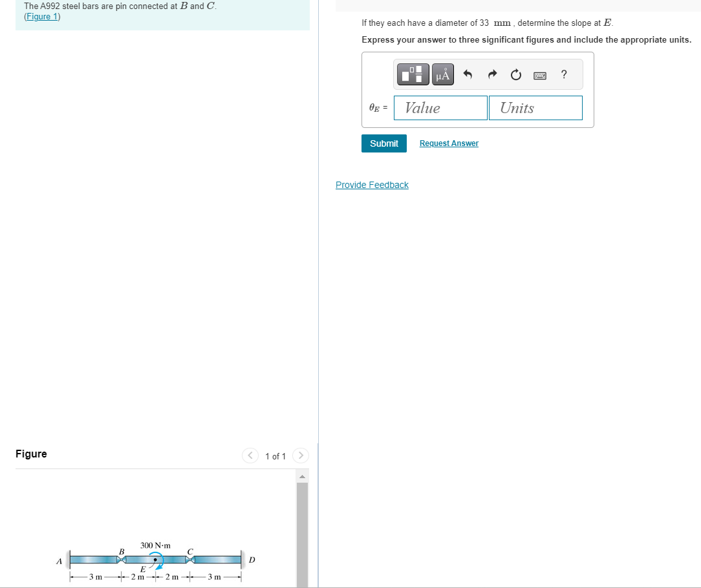This screenshot has height=588, width=701.
Task: Open the Figure 1 link
Action: pyautogui.click(x=42, y=17)
